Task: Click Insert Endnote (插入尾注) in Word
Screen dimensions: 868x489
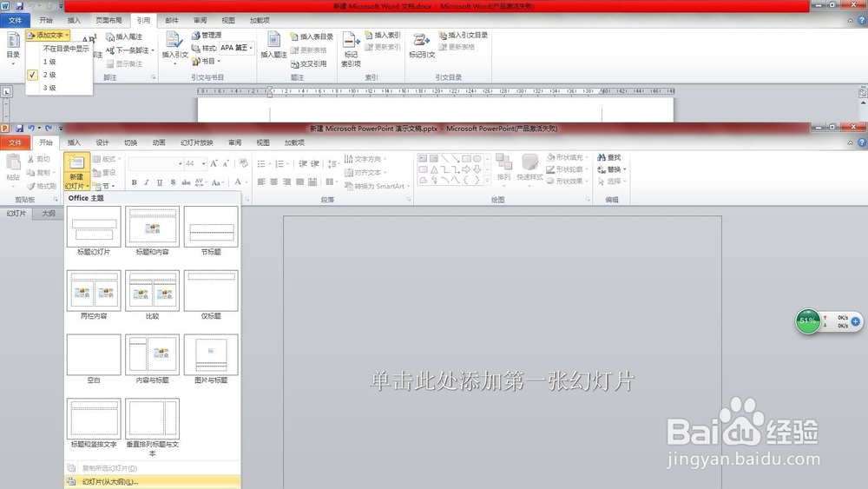Action: tap(124, 36)
